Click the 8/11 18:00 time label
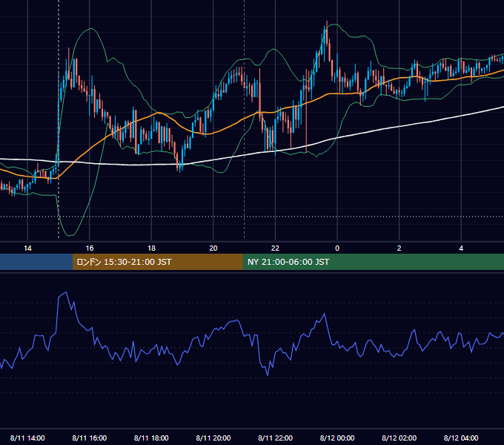This screenshot has width=504, height=445. point(151,438)
